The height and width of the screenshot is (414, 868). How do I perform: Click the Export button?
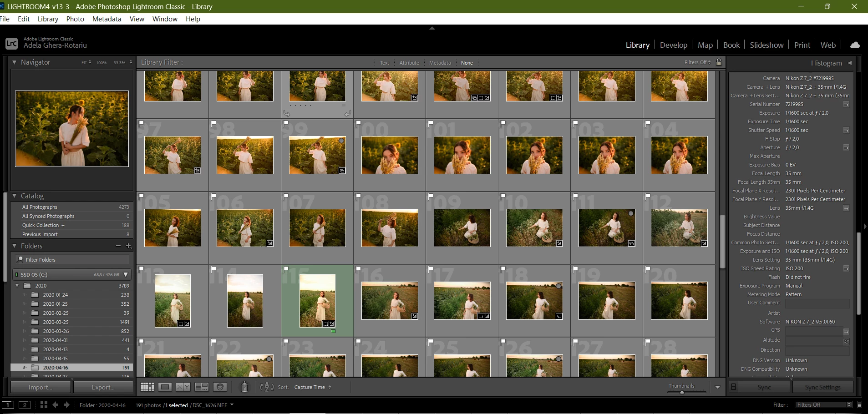point(103,387)
